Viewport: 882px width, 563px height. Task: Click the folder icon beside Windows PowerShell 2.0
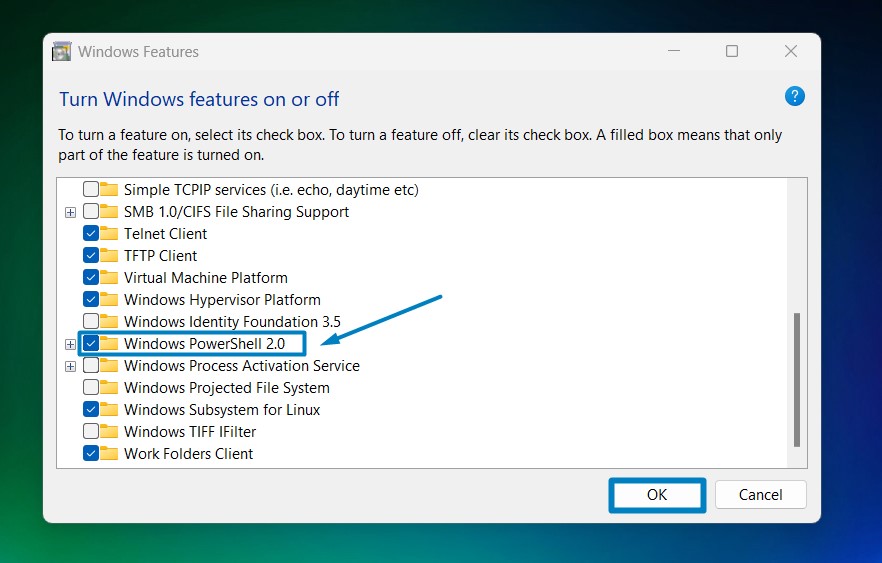[x=109, y=343]
